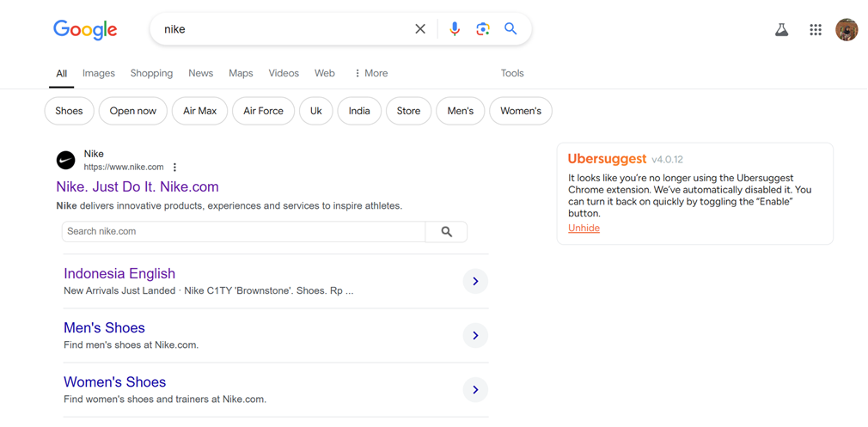
Task: Click the Nike swoosh favicon
Action: (66, 161)
